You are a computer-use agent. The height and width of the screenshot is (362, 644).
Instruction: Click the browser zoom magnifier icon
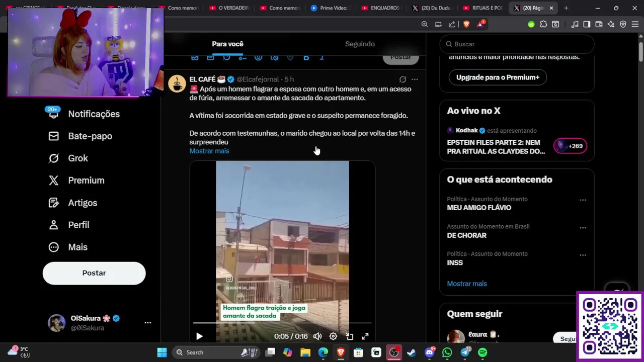(x=425, y=24)
